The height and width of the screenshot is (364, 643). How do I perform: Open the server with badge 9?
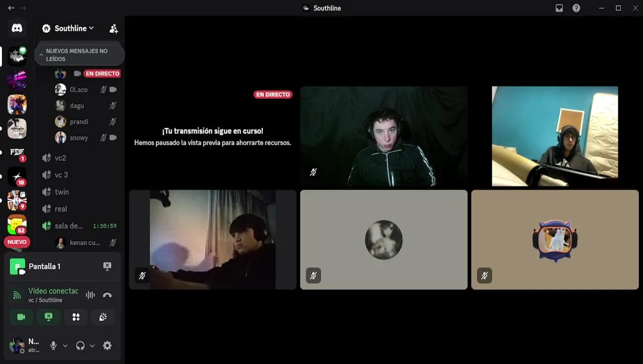(x=17, y=201)
